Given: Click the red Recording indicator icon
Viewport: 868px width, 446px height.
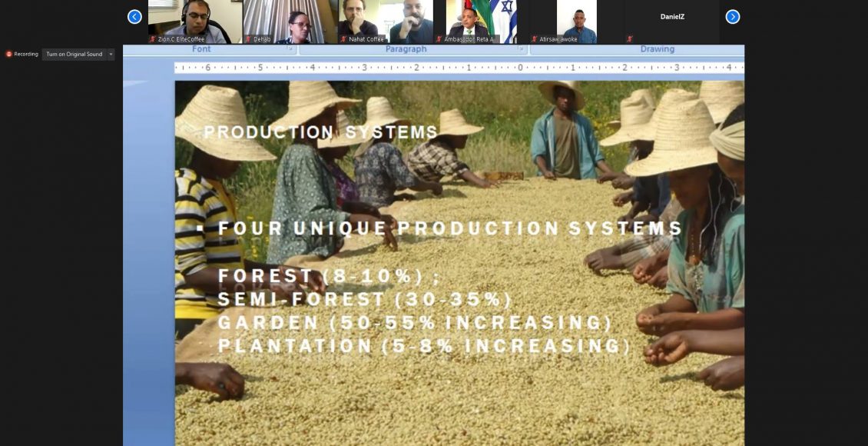Looking at the screenshot, I should click(9, 55).
